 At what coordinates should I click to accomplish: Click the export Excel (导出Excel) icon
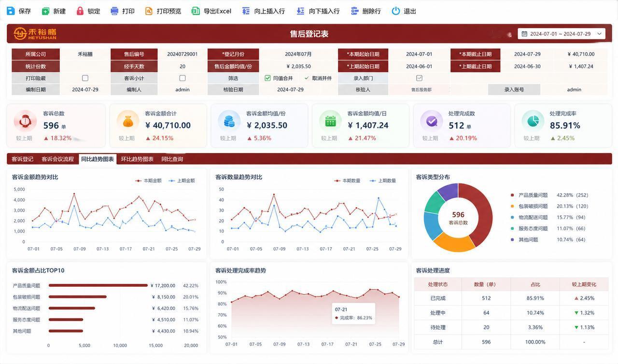[x=196, y=11]
